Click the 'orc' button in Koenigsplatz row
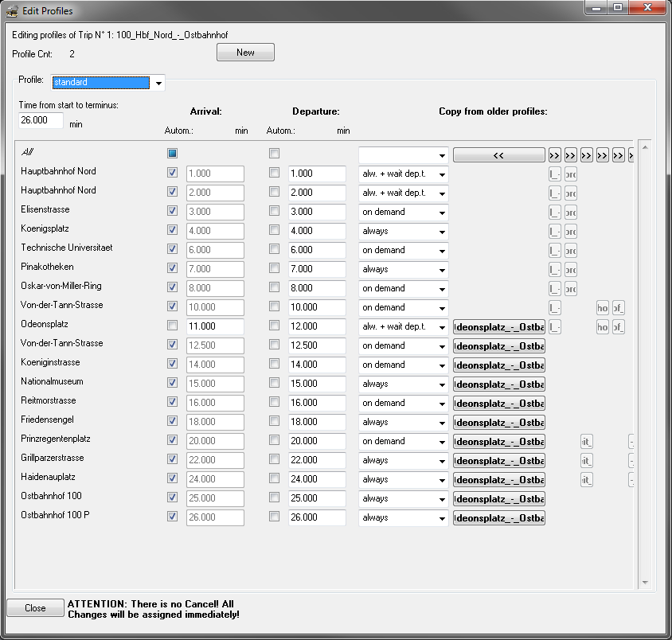The width and height of the screenshot is (672, 640). coord(571,232)
